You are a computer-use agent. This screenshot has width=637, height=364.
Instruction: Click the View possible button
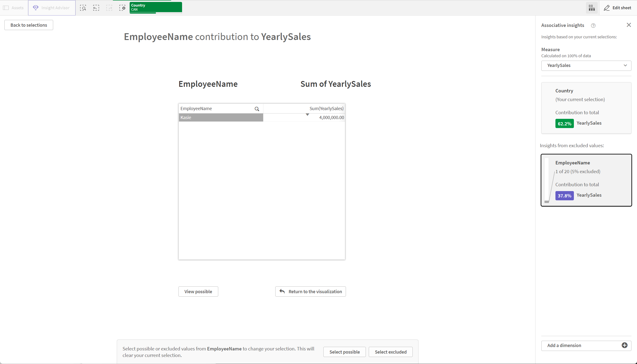[x=198, y=291]
